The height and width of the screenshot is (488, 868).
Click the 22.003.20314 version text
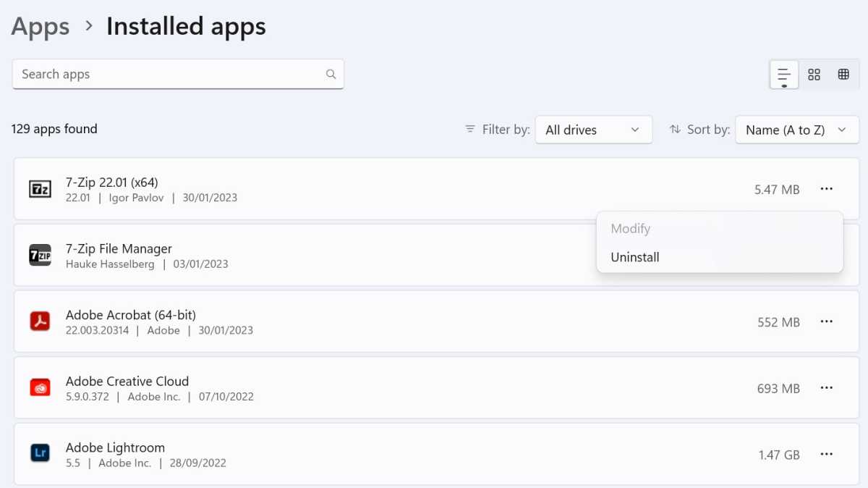(x=98, y=330)
